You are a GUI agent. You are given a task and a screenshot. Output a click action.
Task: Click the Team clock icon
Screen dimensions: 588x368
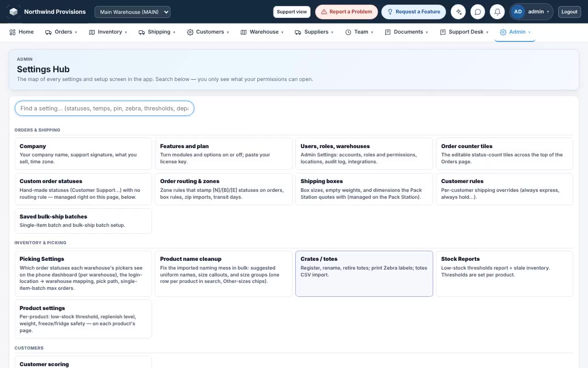[348, 32]
